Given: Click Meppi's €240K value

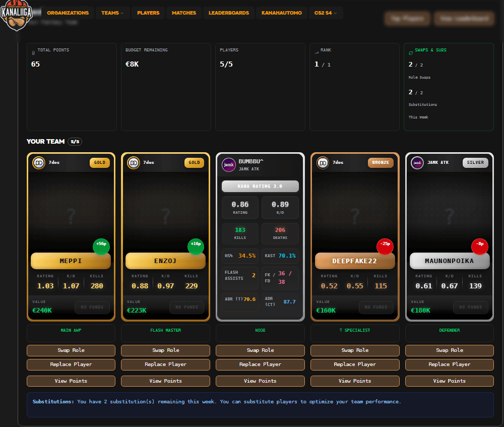Looking at the screenshot, I should 42,311.
